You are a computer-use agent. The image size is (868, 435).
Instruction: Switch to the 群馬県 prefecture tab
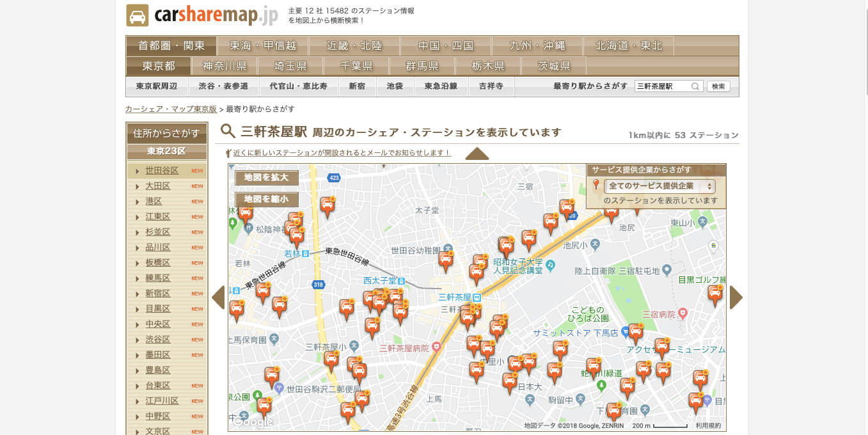tap(422, 66)
